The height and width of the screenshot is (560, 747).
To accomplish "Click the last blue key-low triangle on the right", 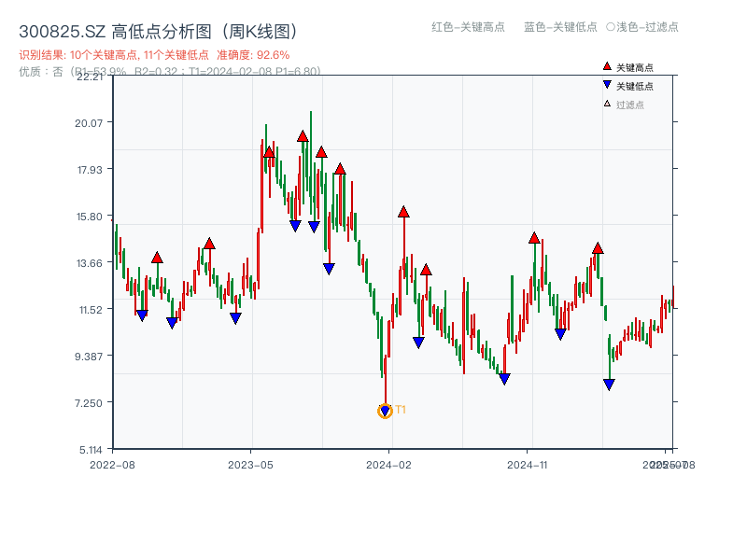I will point(609,384).
